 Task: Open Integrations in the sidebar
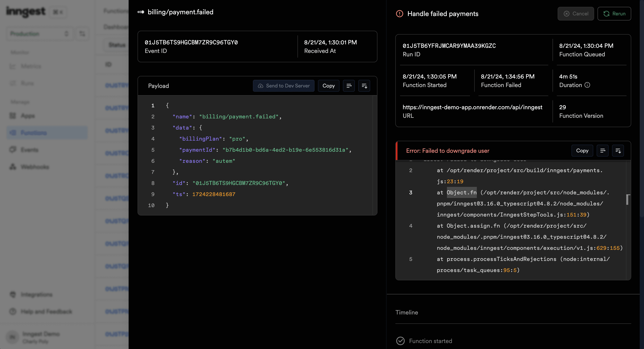pyautogui.click(x=47, y=294)
